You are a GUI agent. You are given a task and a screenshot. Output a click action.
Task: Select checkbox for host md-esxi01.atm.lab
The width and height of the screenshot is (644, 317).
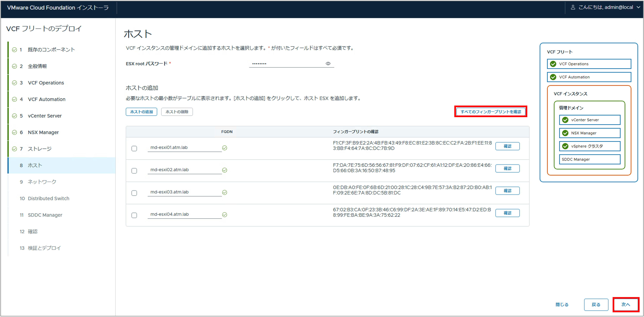134,148
